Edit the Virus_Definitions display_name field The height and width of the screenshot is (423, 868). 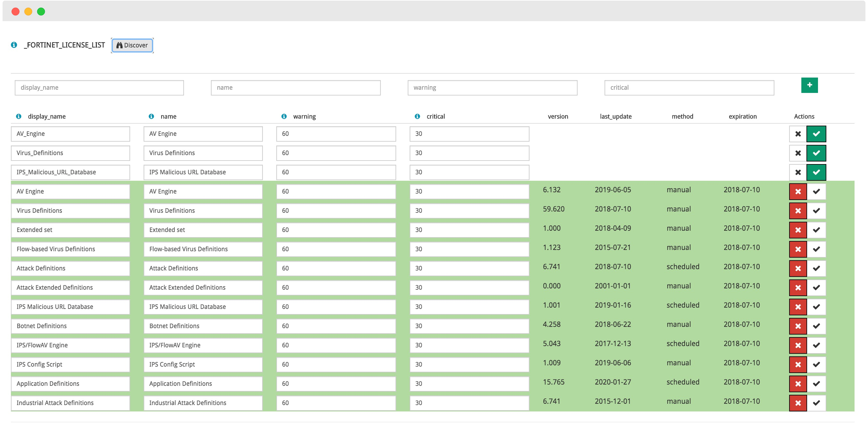click(71, 153)
